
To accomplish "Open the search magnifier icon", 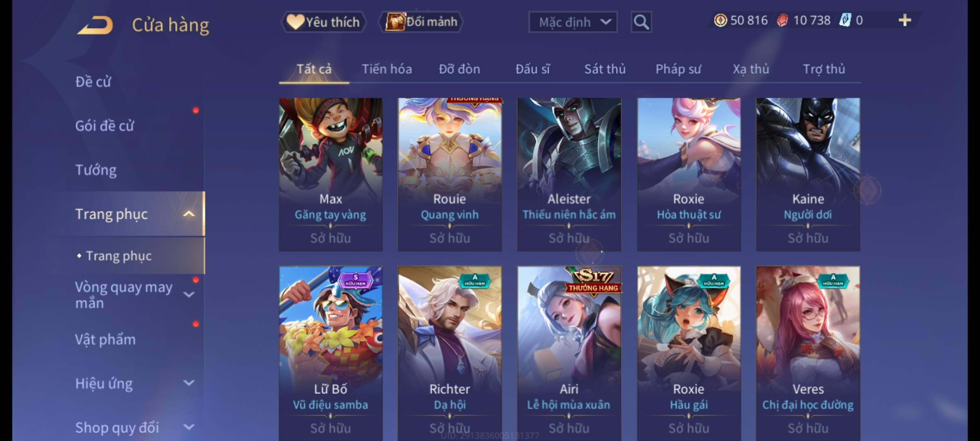I will [x=641, y=22].
